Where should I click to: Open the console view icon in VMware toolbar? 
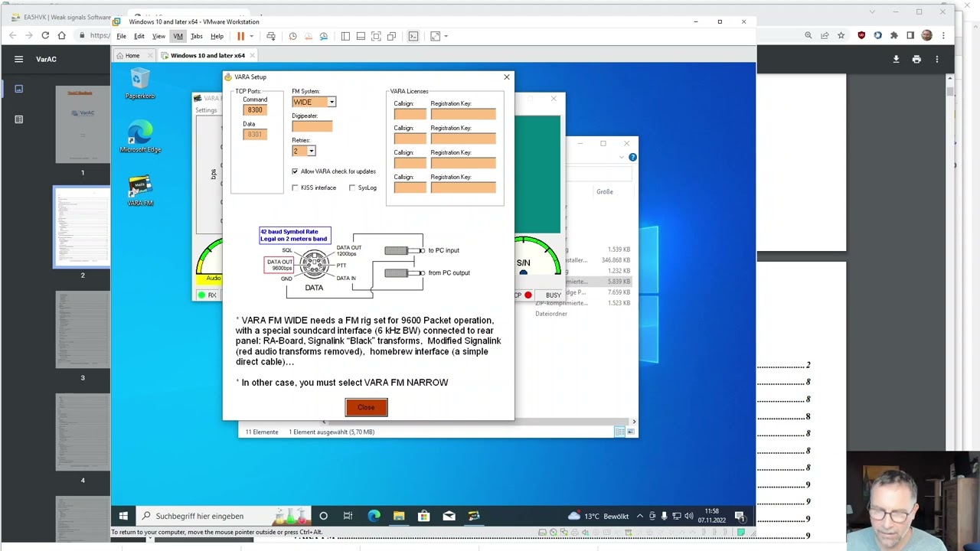[413, 36]
